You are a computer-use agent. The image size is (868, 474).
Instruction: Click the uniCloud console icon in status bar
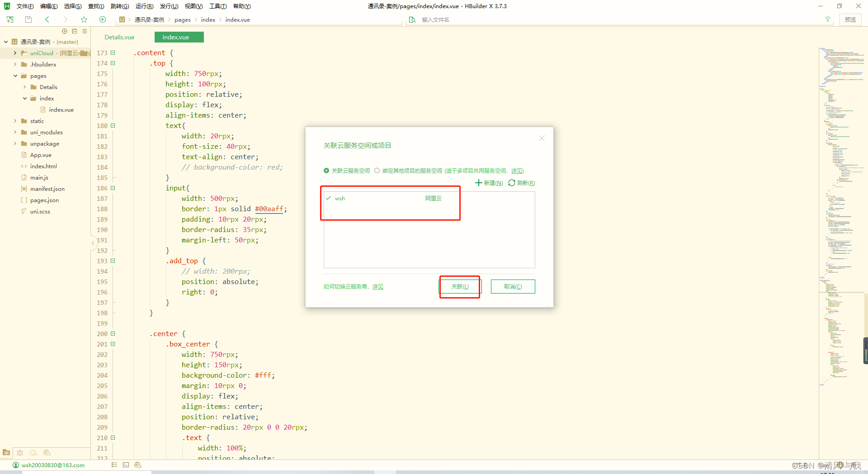pyautogui.click(x=138, y=465)
